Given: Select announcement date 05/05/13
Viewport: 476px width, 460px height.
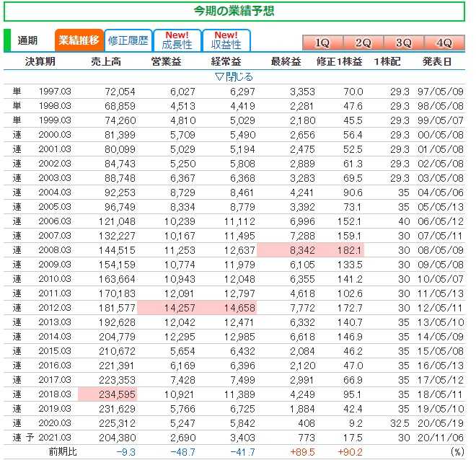Looking at the screenshot, I should point(441,207).
